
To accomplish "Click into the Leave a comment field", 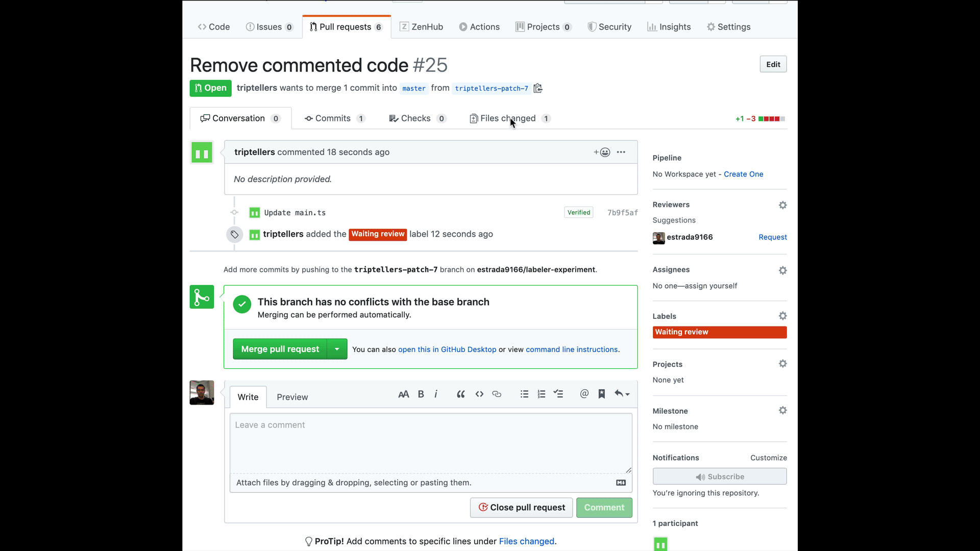I will click(431, 443).
